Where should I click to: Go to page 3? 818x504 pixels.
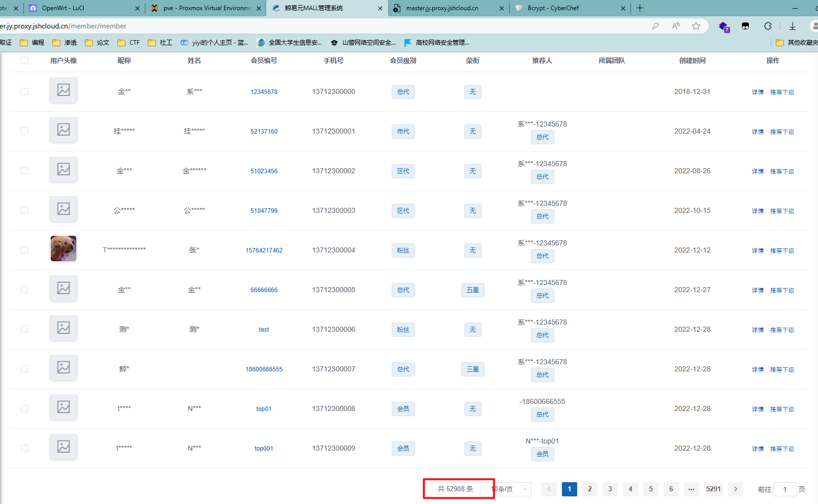610,489
